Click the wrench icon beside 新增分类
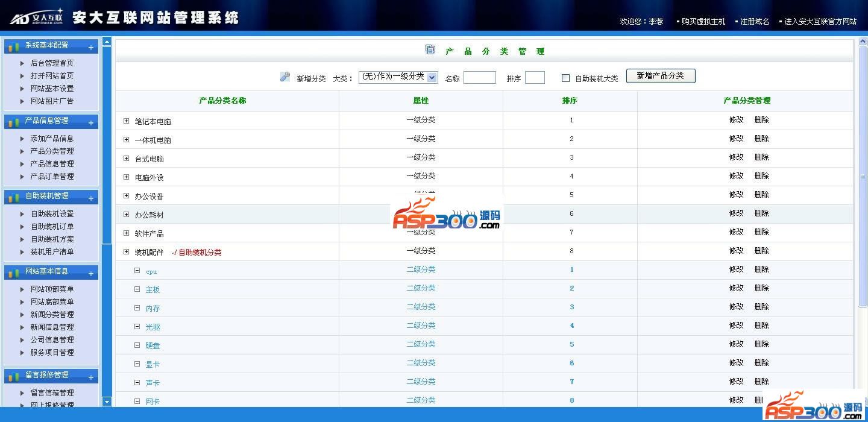Viewport: 868px width, 422px height. coord(285,77)
